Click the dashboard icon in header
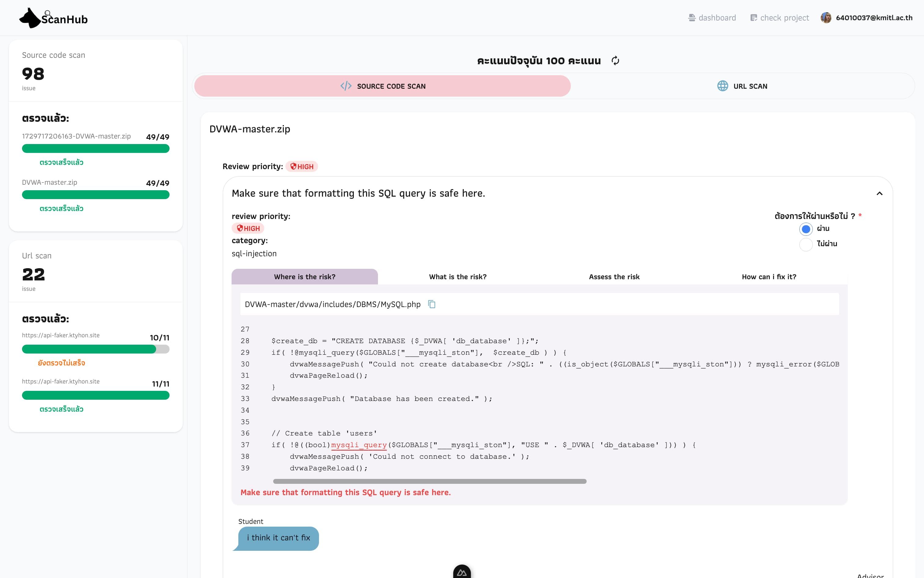The image size is (924, 578). 691,18
